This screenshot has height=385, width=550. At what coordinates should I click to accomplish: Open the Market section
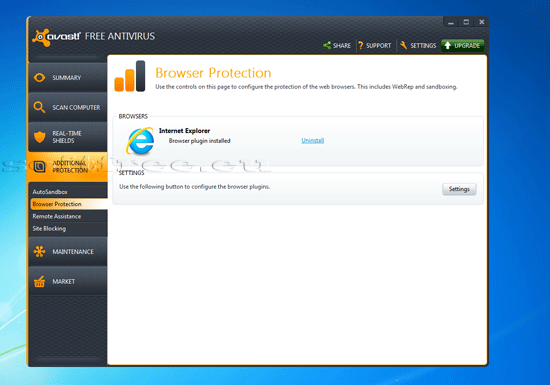[x=68, y=281]
